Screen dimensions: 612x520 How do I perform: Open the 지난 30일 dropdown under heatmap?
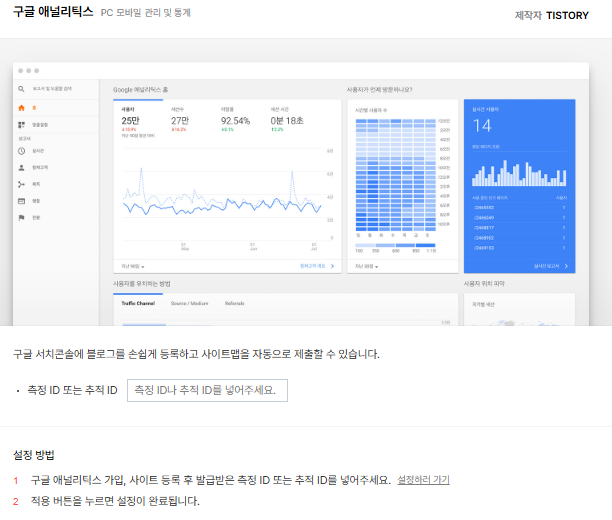[366, 266]
